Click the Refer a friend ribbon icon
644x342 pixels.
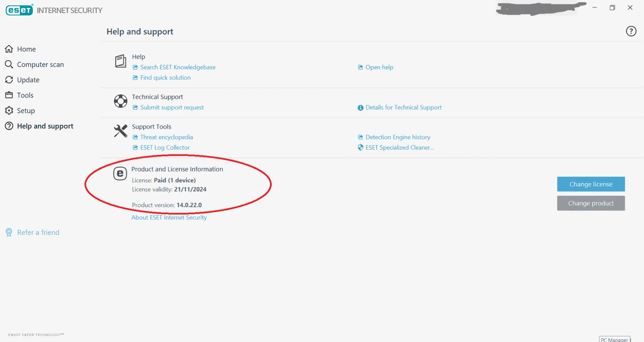coord(9,232)
